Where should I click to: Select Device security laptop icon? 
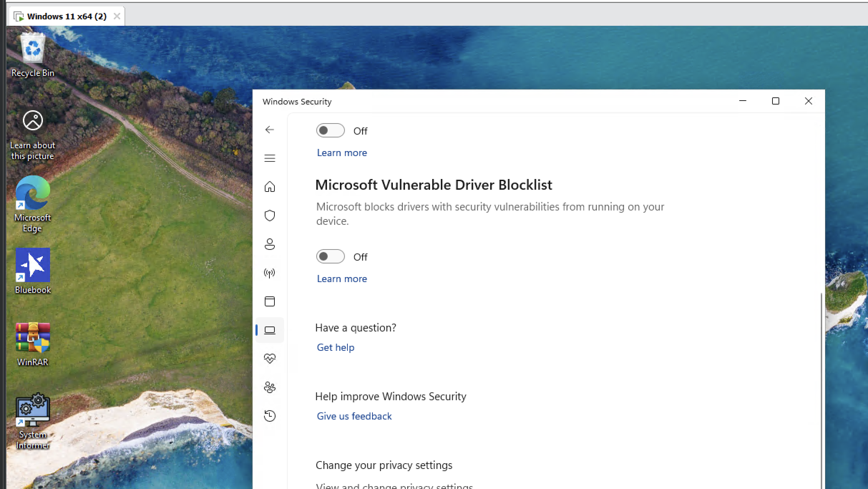269,330
